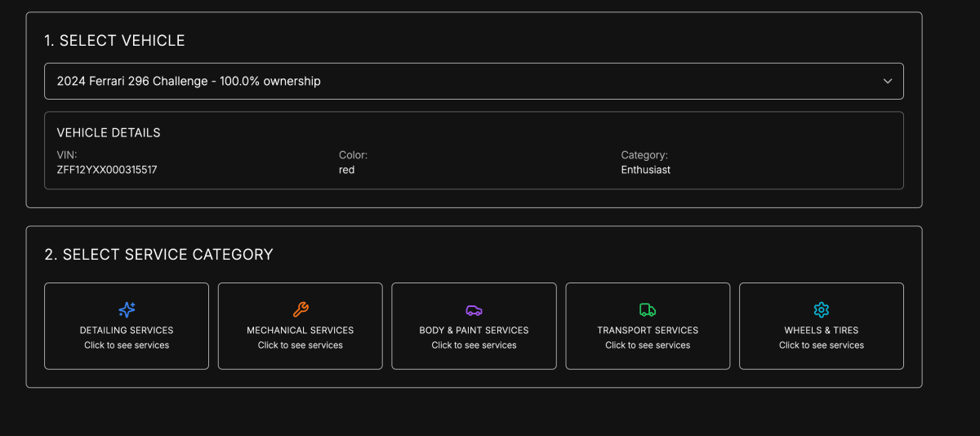Click the 2. SELECT SERVICE CATEGORY heading
Image resolution: width=980 pixels, height=436 pixels.
(x=158, y=254)
